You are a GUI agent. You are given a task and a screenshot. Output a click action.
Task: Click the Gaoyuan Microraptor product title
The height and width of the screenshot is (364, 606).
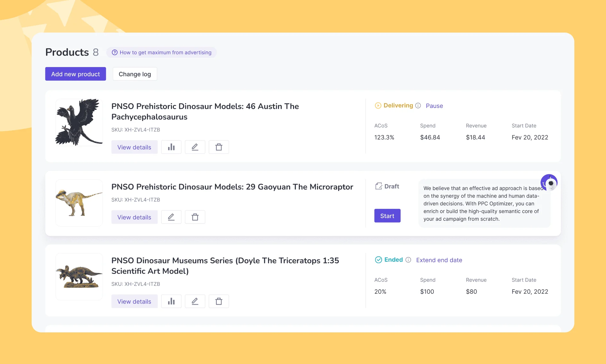click(x=232, y=187)
